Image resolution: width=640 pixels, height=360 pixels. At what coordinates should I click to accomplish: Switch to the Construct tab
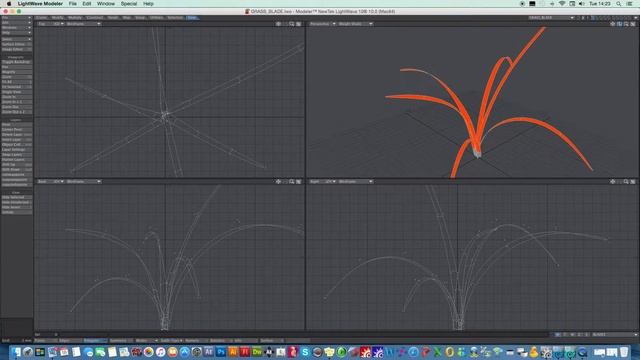pos(95,18)
